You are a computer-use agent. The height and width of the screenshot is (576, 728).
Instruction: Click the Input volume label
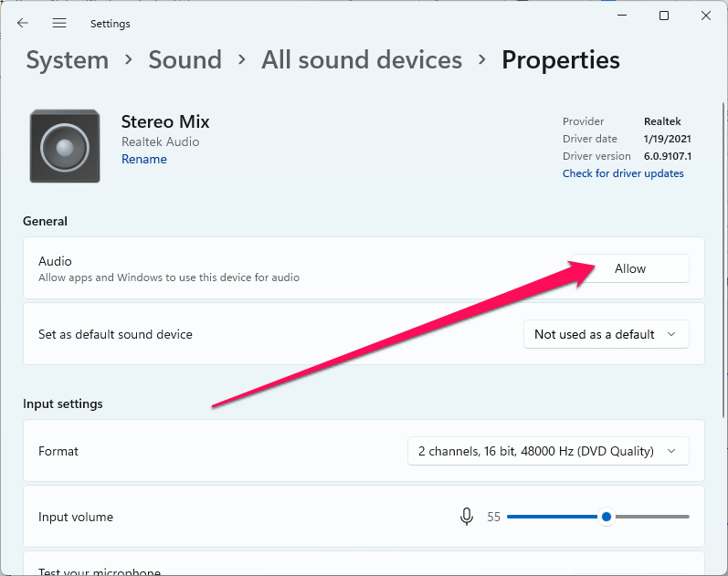click(x=76, y=517)
